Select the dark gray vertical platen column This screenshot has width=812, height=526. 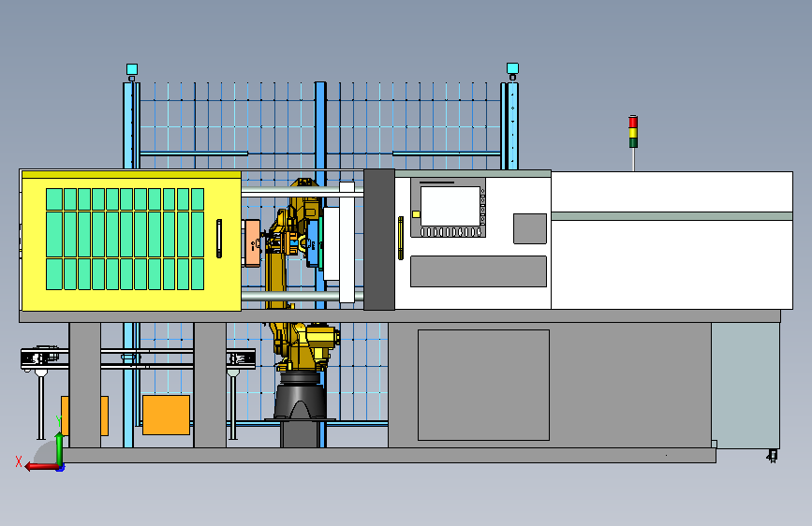379,240
